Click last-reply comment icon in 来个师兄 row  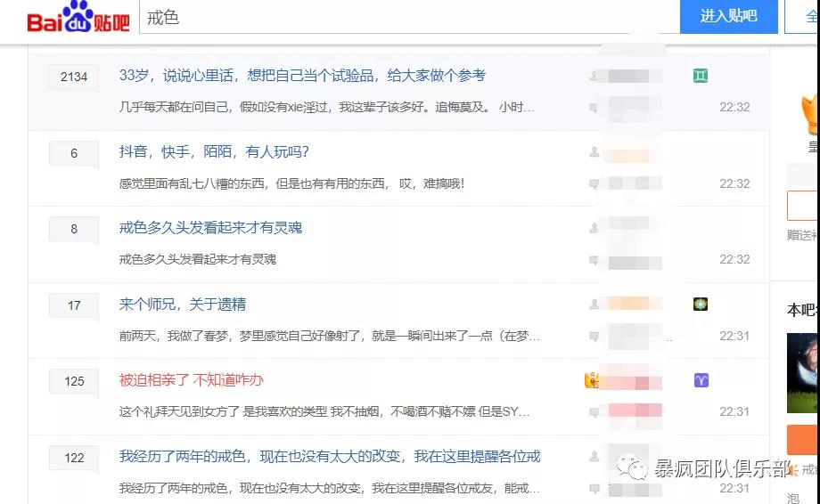594,336
